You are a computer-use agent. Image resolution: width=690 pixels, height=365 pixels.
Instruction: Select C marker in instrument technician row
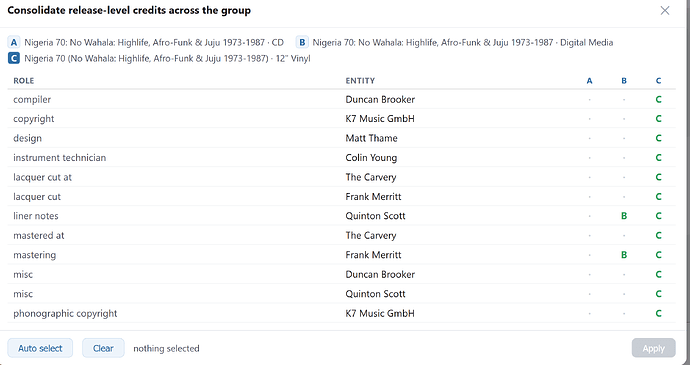(x=658, y=158)
